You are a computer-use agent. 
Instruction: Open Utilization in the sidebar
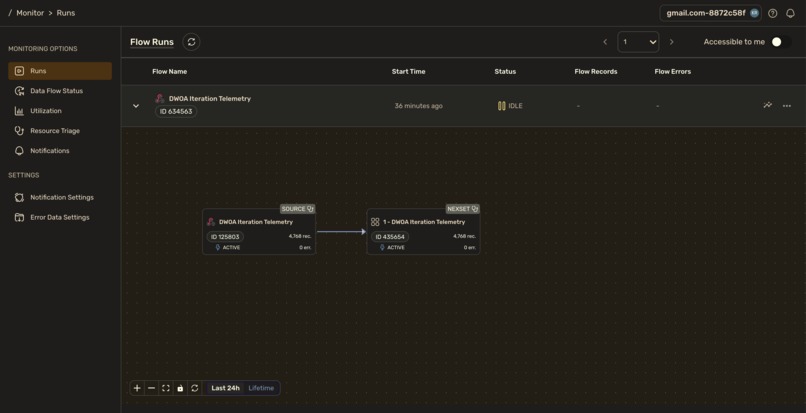(x=60, y=111)
